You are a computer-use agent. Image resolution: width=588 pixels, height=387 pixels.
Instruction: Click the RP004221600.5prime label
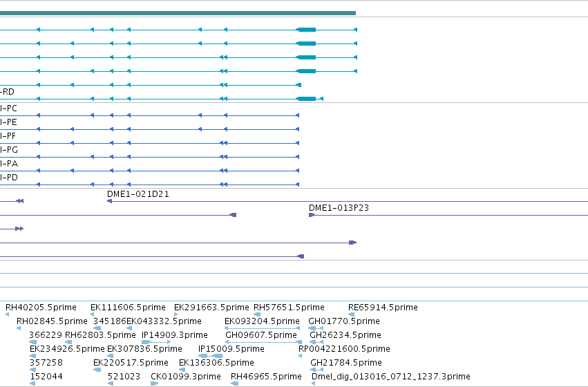344,349
